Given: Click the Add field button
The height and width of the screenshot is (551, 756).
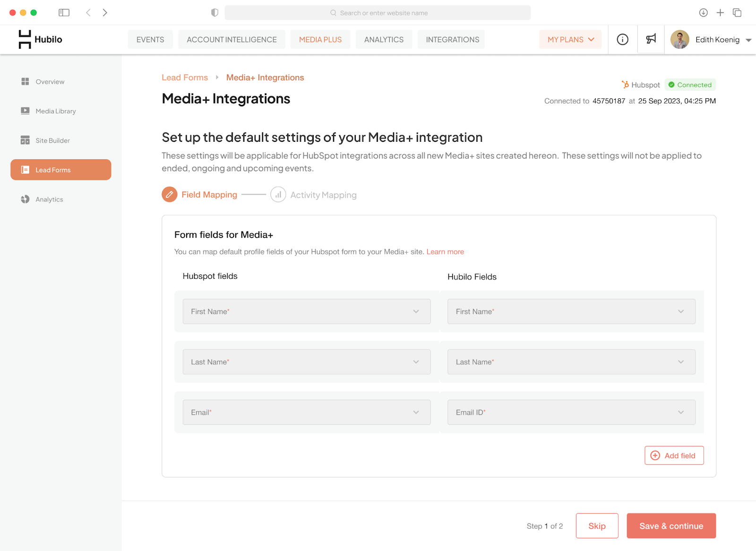Looking at the screenshot, I should 674,456.
